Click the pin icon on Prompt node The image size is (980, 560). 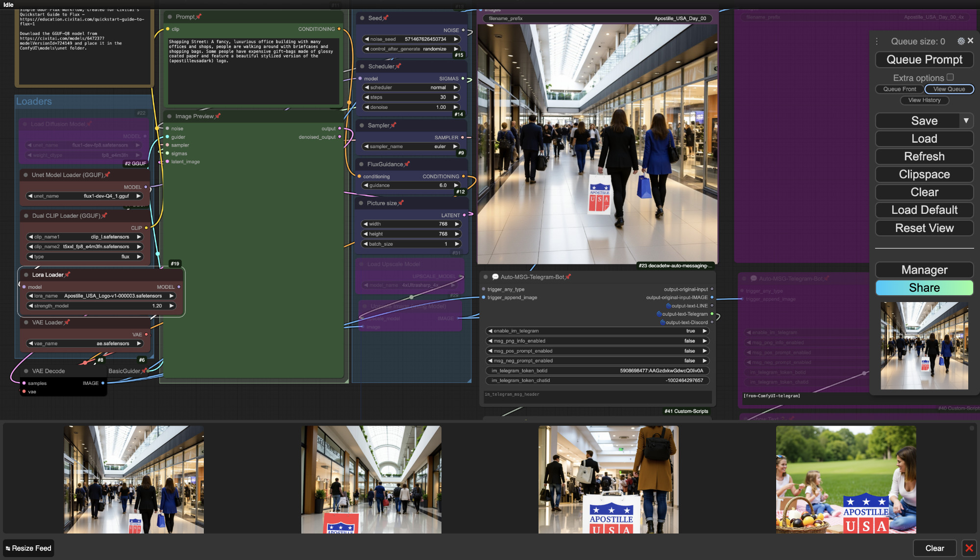pyautogui.click(x=198, y=17)
